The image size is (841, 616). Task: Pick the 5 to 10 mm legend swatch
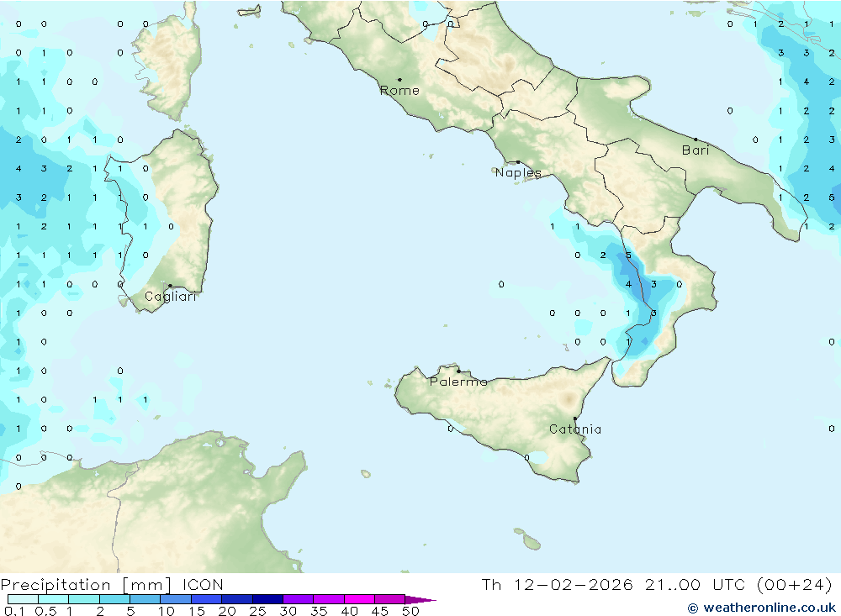point(145,599)
